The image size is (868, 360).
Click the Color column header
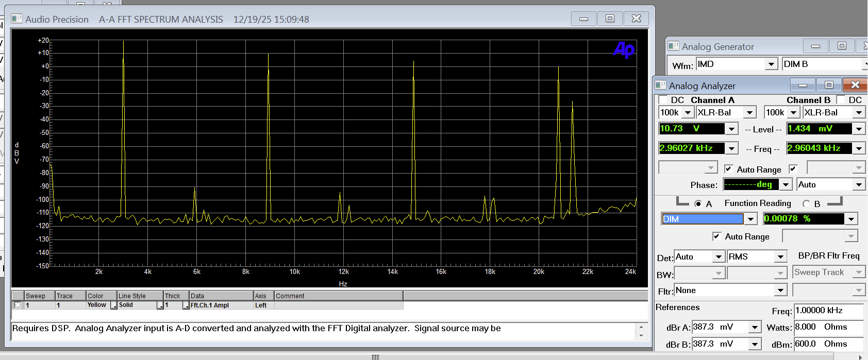(x=102, y=296)
